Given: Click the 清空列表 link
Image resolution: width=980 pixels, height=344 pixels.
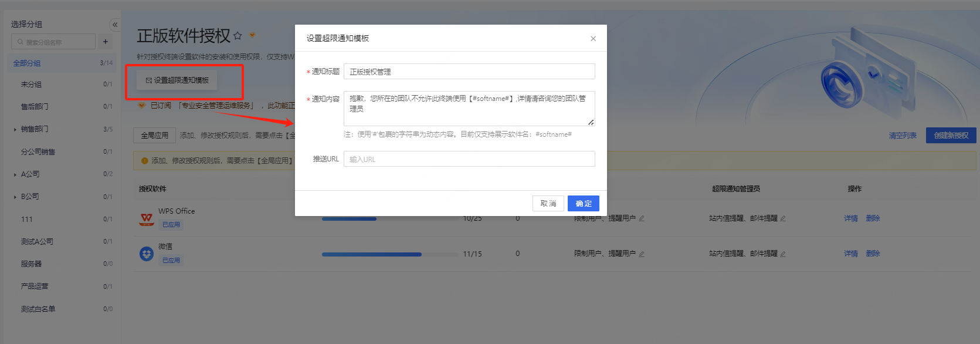Looking at the screenshot, I should (903, 136).
